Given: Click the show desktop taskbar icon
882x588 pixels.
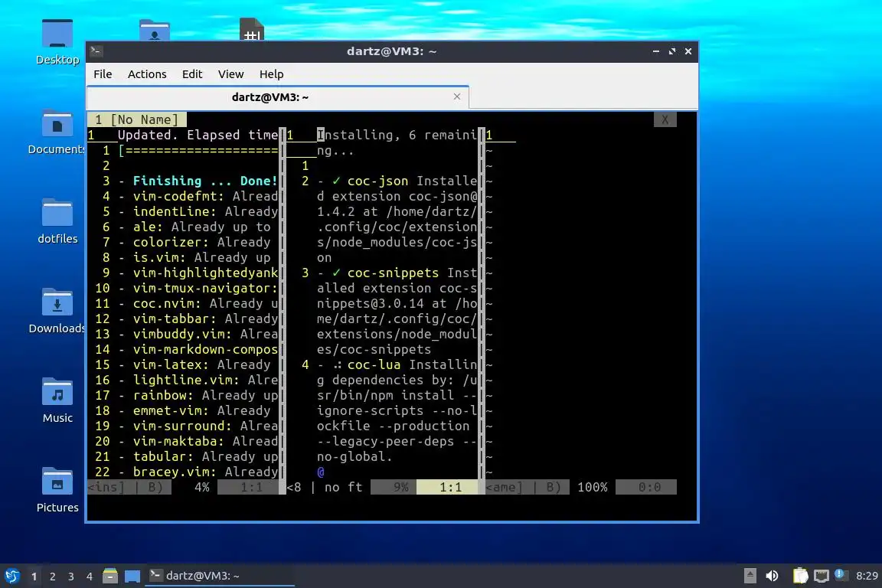Looking at the screenshot, I should click(x=132, y=577).
